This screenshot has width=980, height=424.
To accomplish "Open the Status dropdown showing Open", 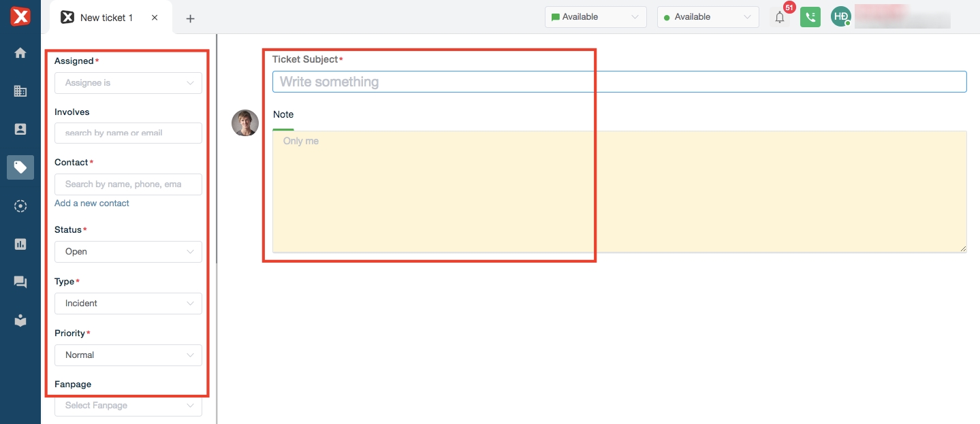I will 128,252.
